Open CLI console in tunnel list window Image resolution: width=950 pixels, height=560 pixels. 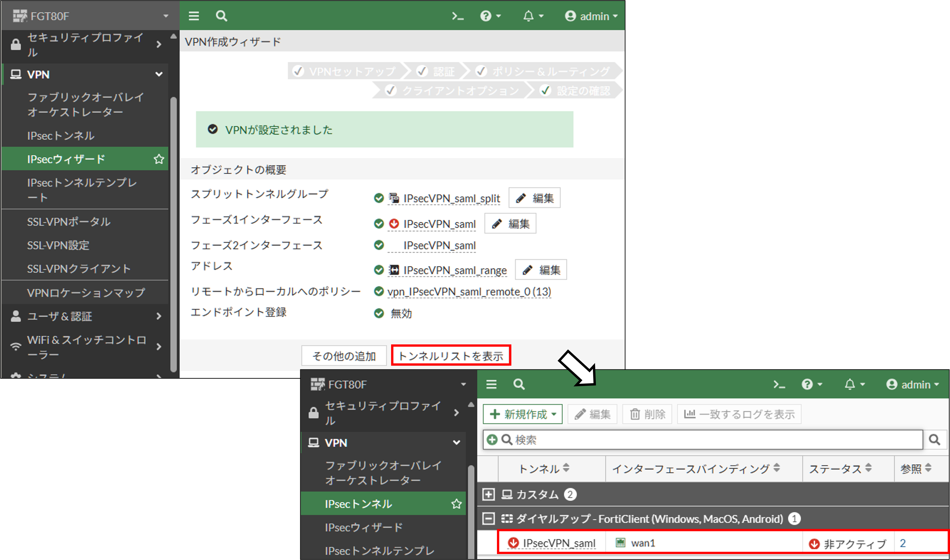pos(779,384)
